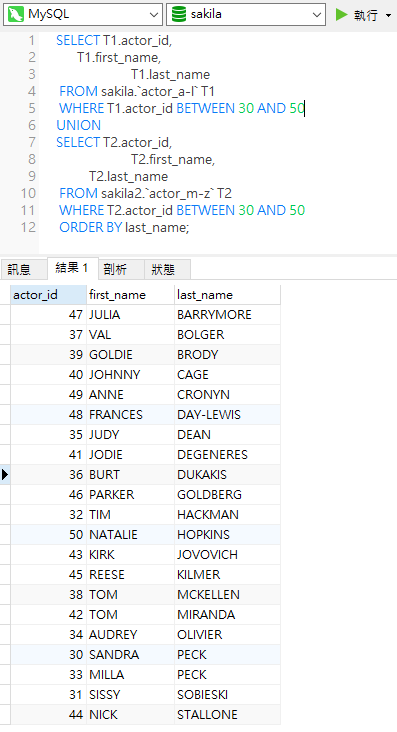Click the green sakila database icon
This screenshot has width=397, height=732.
178,14
